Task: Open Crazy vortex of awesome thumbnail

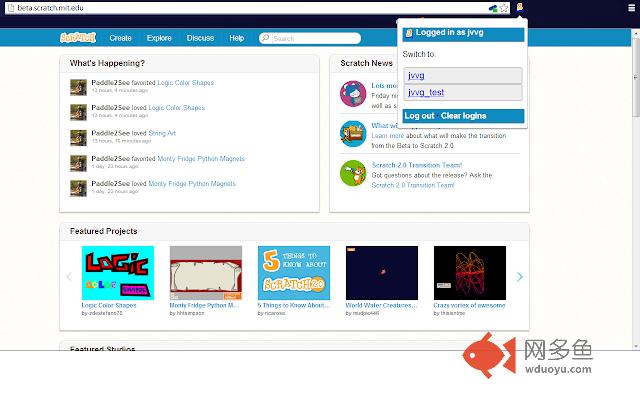Action: 470,273
